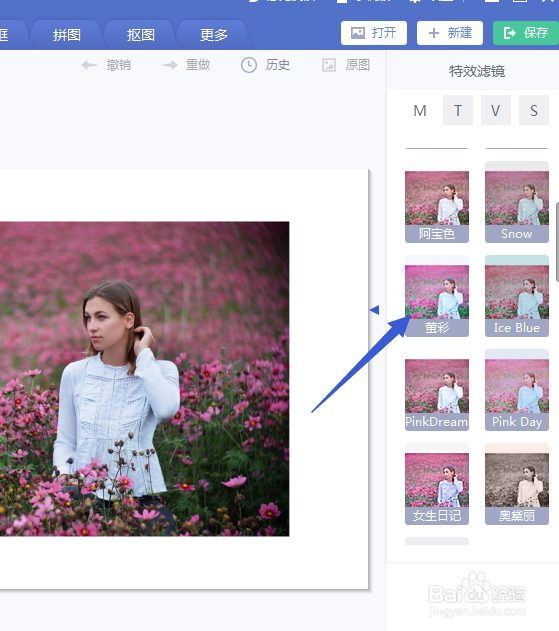Click the 新建 new button
559x631 pixels.
pos(450,33)
